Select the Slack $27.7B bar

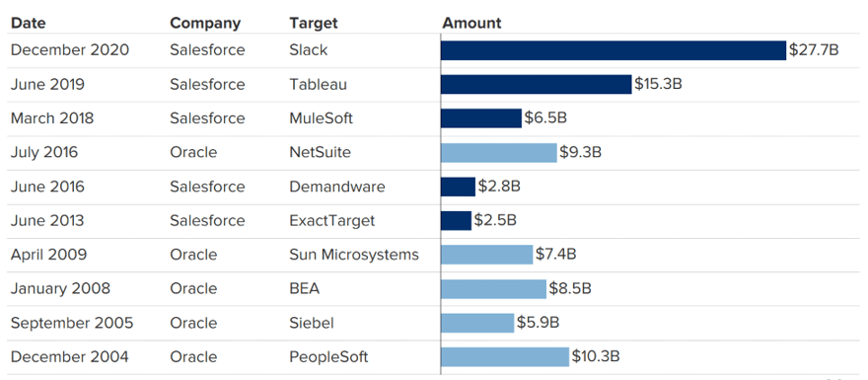coord(614,50)
